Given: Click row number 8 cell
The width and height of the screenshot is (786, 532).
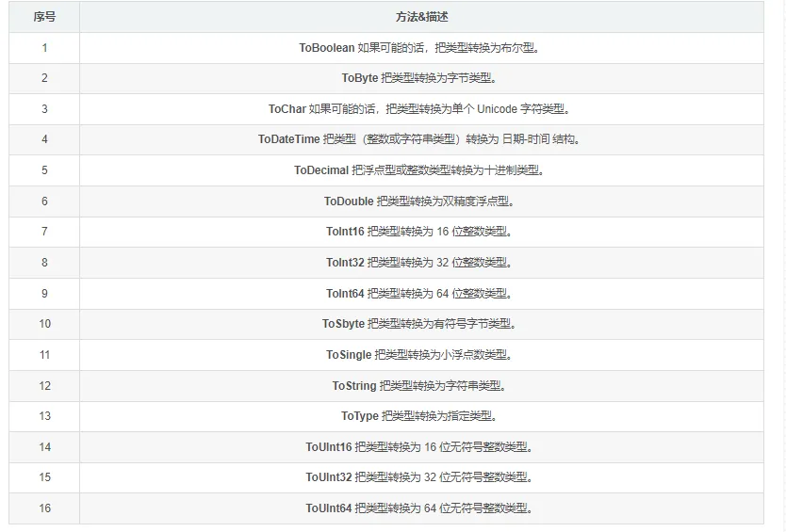Looking at the screenshot, I should [x=44, y=263].
